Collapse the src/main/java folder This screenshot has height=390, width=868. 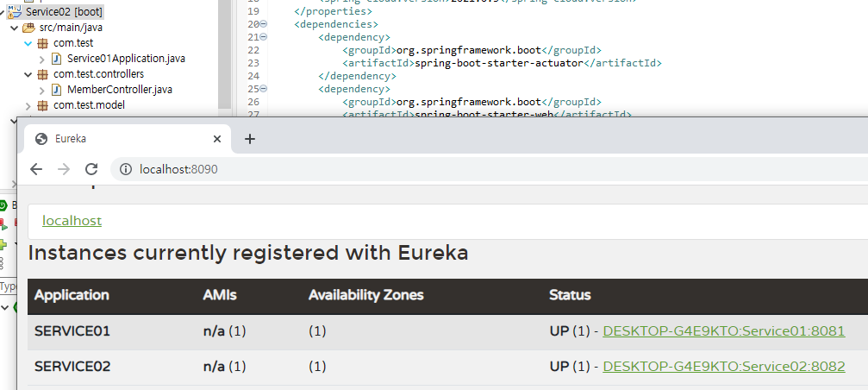tap(15, 27)
